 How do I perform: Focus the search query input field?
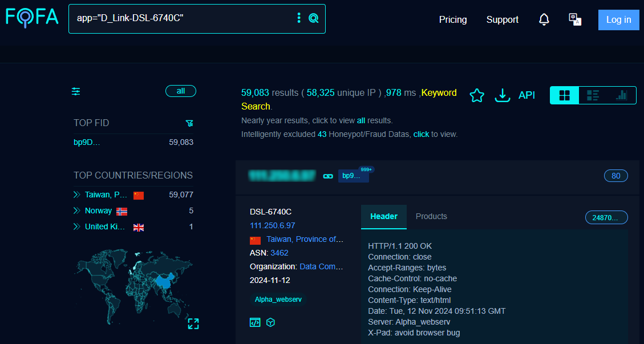185,18
